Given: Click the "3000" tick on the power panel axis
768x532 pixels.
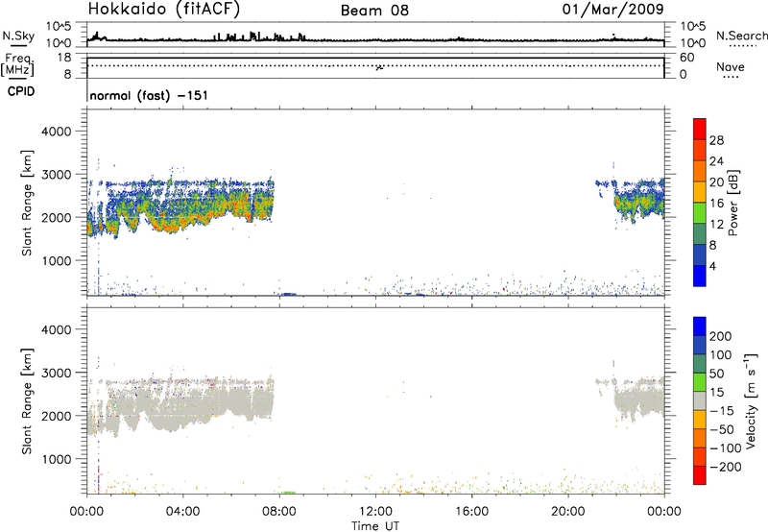Looking at the screenshot, I should [x=56, y=175].
